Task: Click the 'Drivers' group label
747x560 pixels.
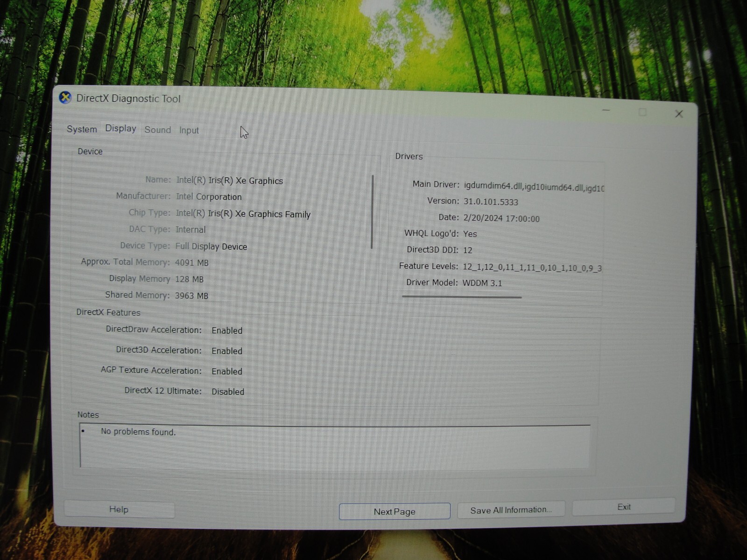Action: click(409, 156)
